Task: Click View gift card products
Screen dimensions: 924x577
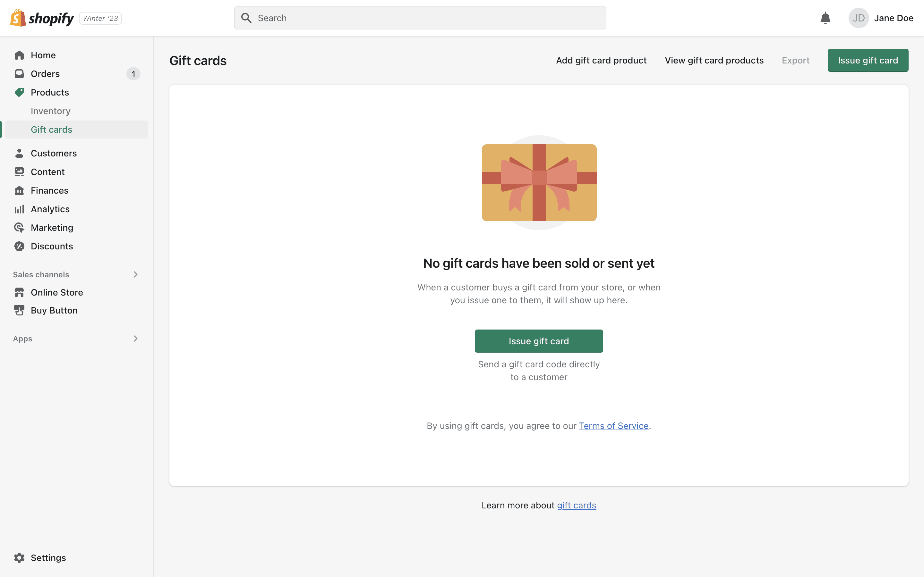Action: tap(714, 60)
